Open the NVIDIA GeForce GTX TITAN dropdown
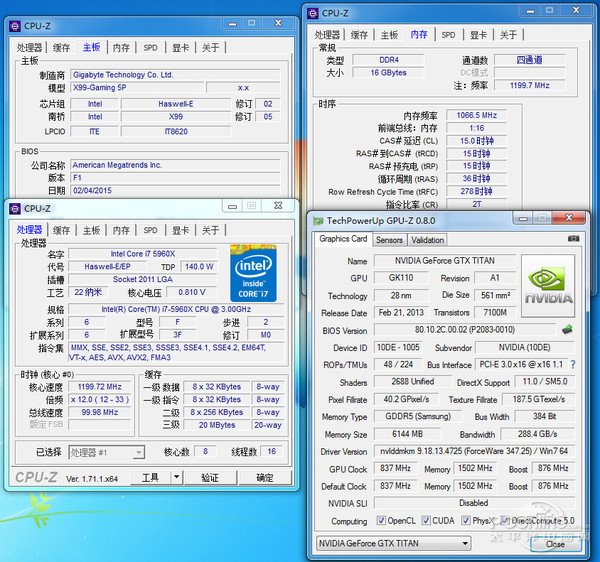The height and width of the screenshot is (562, 600). 393,543
